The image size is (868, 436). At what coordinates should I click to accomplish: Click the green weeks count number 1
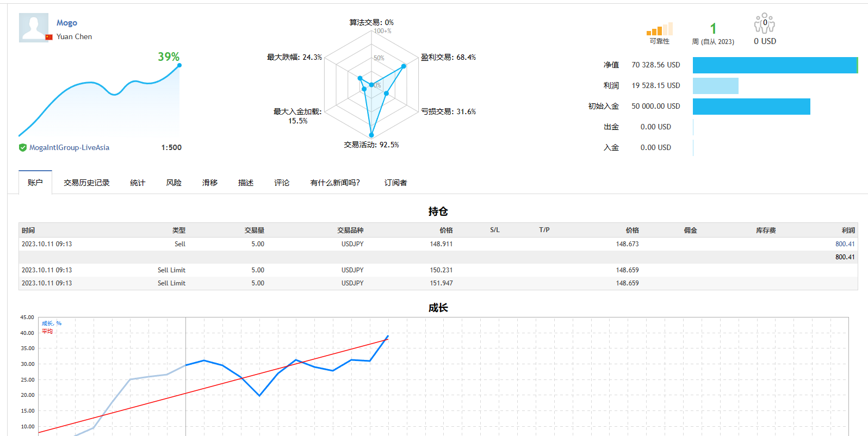point(713,28)
